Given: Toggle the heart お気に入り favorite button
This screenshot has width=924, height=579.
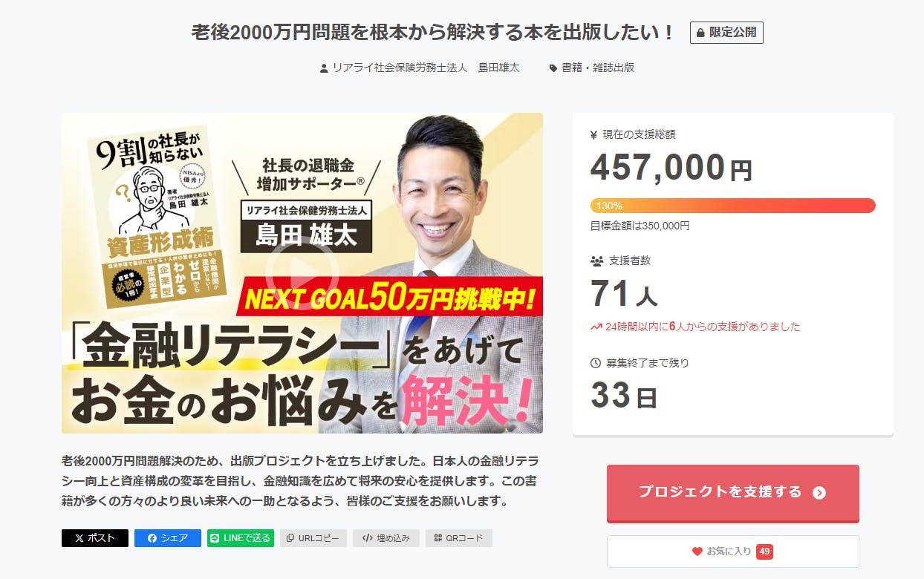Looking at the screenshot, I should 733,552.
